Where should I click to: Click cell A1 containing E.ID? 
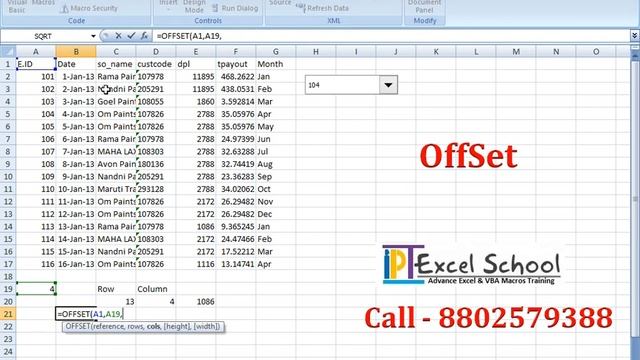pyautogui.click(x=36, y=64)
